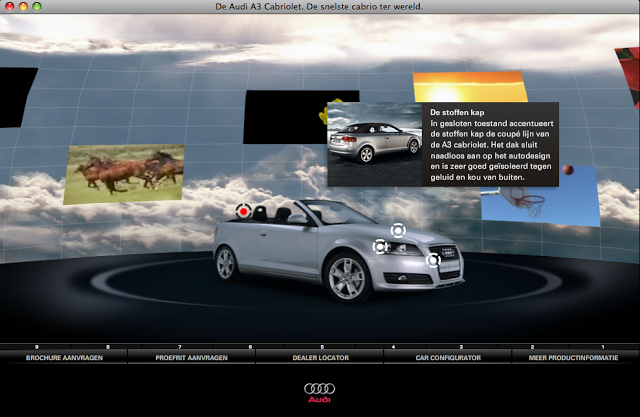
Task: Click the black panel at the left edge
Action: tap(16, 97)
